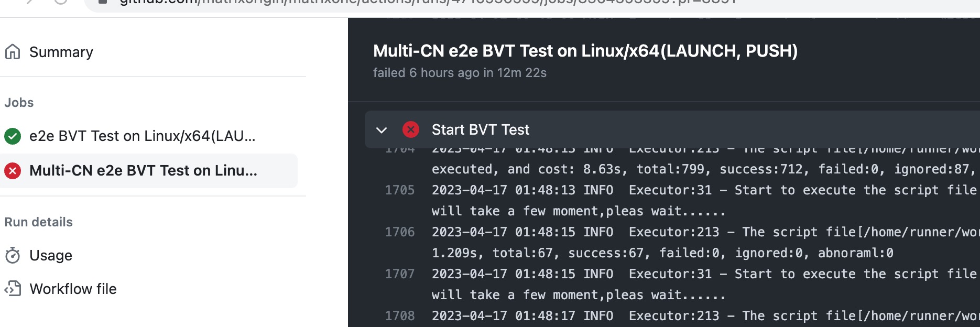Collapse the Start BVT Test step chevron
Image resolution: width=980 pixels, height=327 pixels.
point(382,129)
